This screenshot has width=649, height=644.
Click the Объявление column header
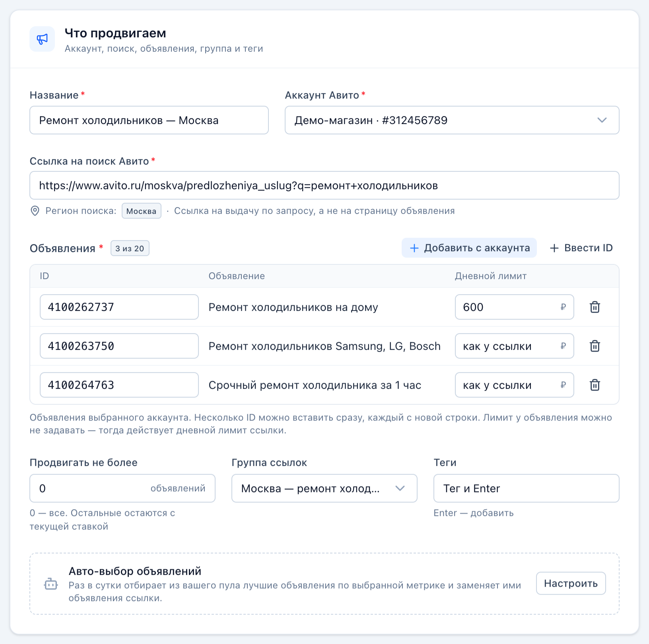(237, 276)
